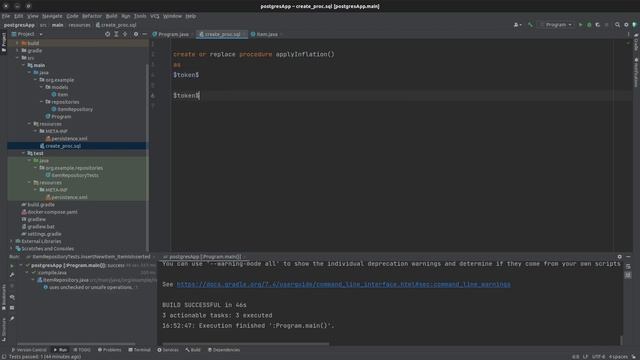Image resolution: width=640 pixels, height=360 pixels.
Task: Select Program class in project tree
Action: [58, 117]
